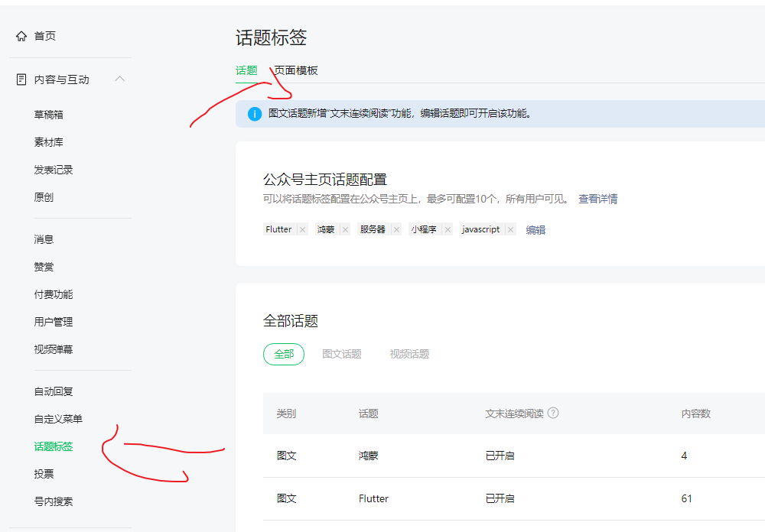765x532 pixels.
Task: Select the 话题 tab
Action: pos(246,70)
